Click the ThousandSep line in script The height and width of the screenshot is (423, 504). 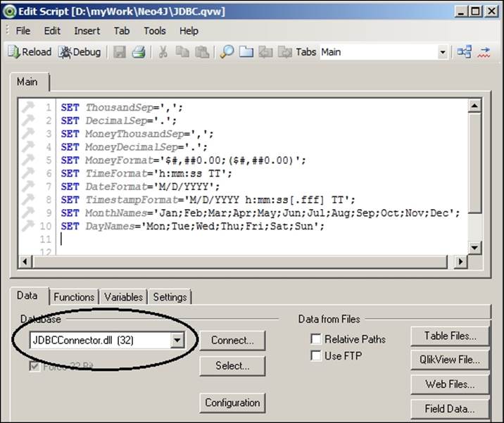click(122, 108)
